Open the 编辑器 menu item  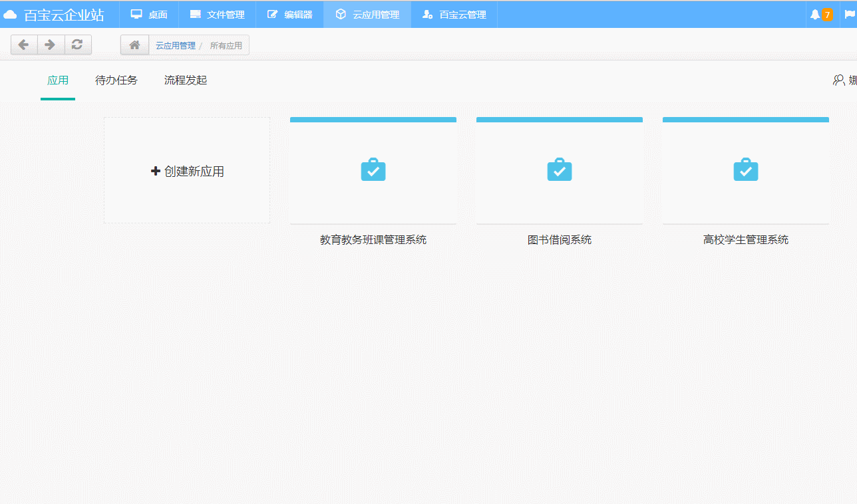point(289,13)
